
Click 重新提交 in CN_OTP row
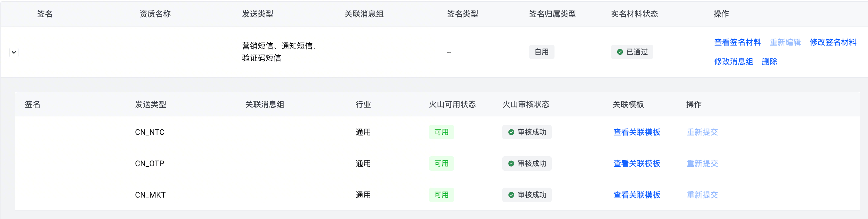(702, 163)
